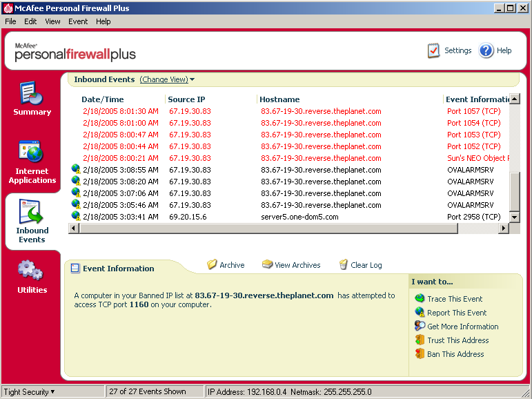Select the Inbound Events sidebar icon
This screenshot has height=399, width=532.
pos(32,213)
